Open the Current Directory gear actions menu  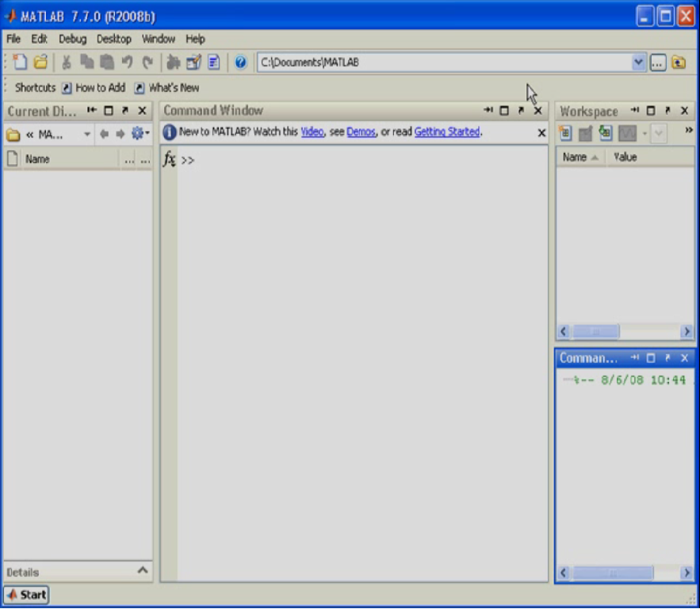coord(140,133)
